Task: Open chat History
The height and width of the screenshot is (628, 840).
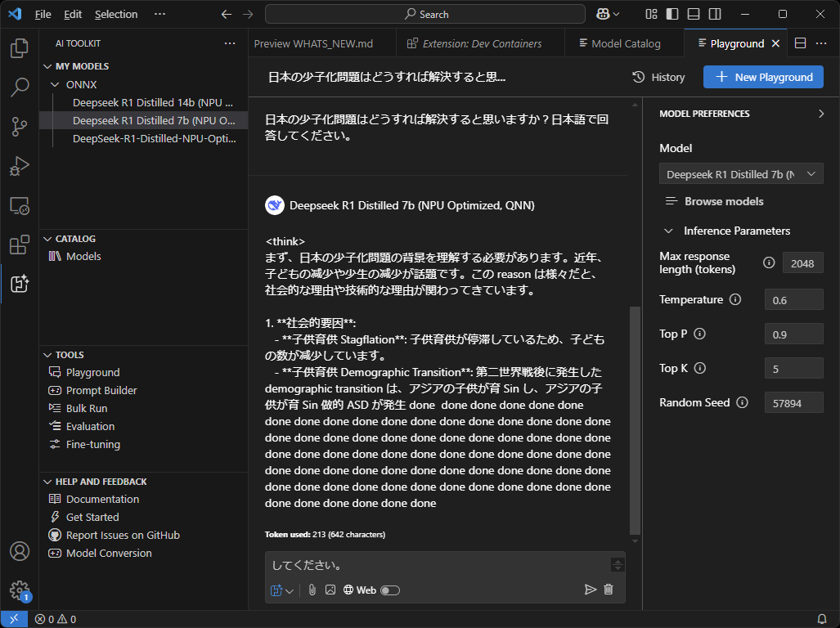Action: click(658, 77)
